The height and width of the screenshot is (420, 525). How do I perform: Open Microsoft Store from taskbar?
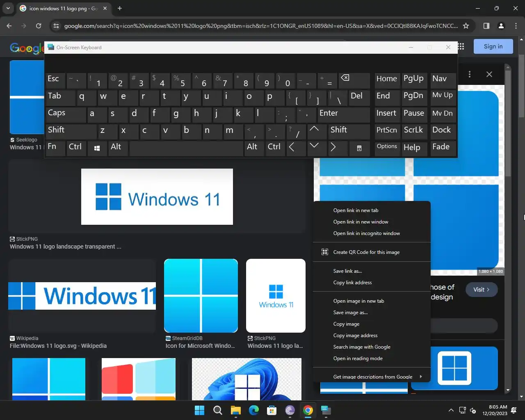coord(272,410)
